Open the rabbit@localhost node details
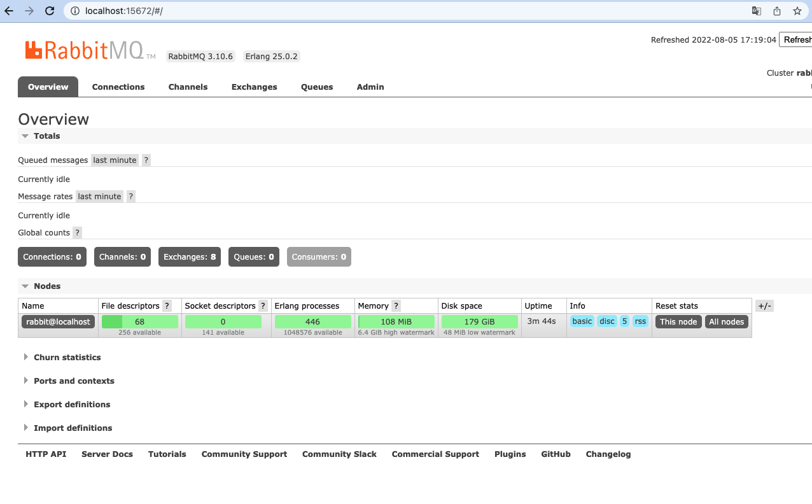Viewport: 812px width, 504px height. click(x=58, y=322)
